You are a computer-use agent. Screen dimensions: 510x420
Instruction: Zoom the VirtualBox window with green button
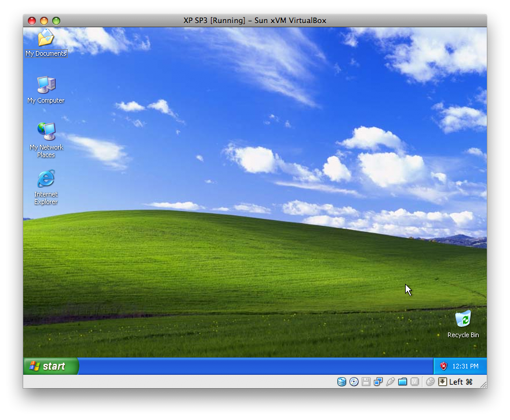click(56, 21)
